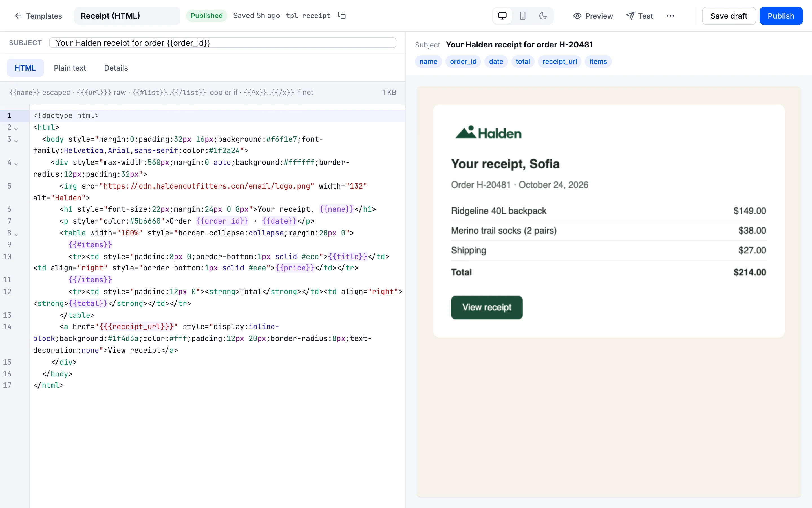The image size is (812, 508).
Task: Send a Test email
Action: 639,16
